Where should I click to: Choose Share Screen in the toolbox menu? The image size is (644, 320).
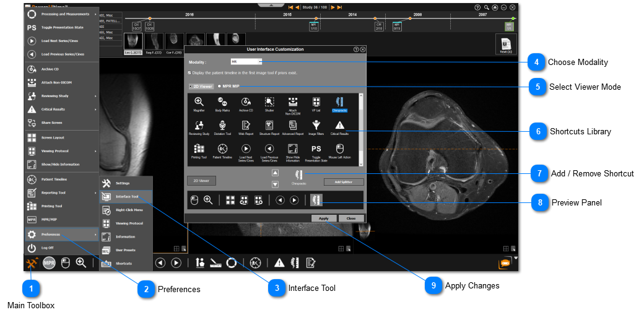click(62, 123)
